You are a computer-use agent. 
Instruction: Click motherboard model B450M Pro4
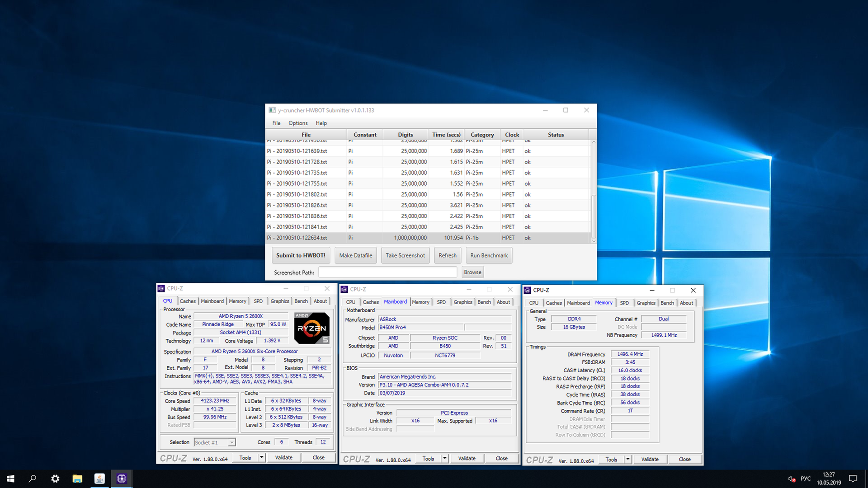pos(420,328)
